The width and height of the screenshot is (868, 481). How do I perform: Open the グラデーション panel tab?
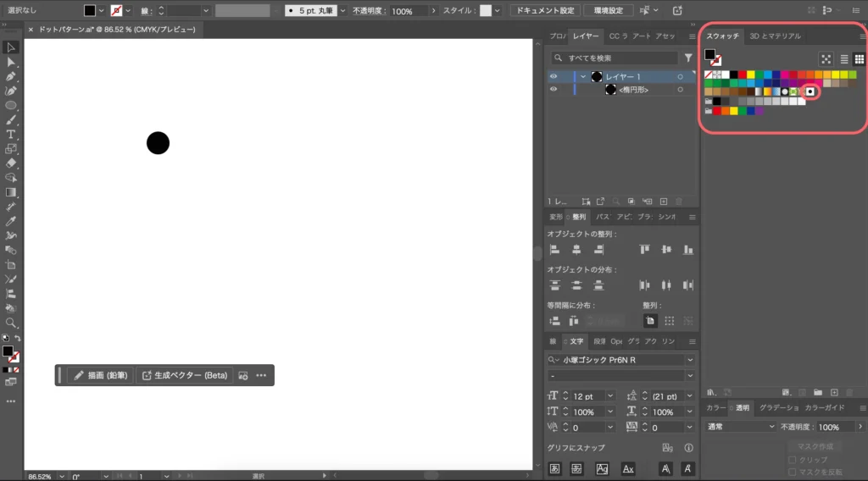(x=777, y=408)
